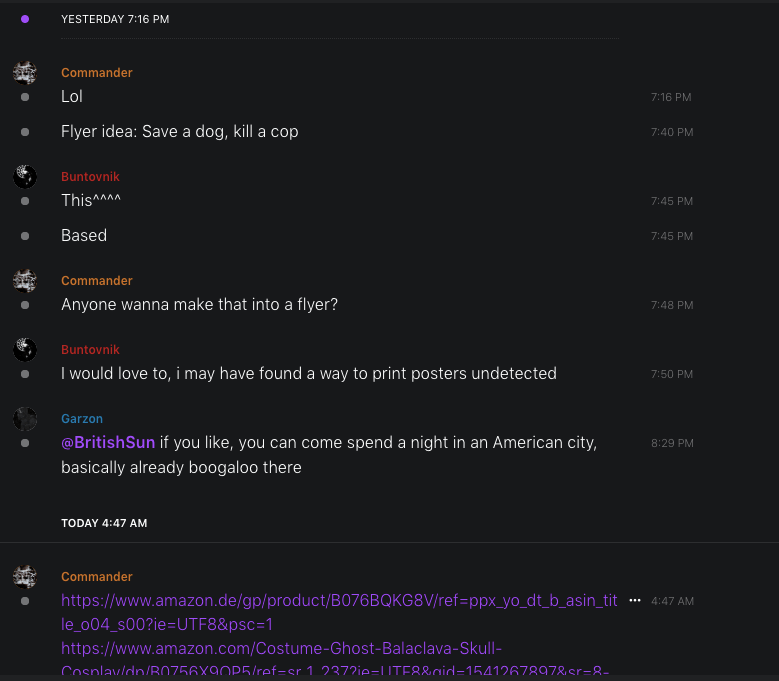Click the Buntovnik username above 'This^^^^'
The height and width of the screenshot is (681, 779).
tap(90, 177)
